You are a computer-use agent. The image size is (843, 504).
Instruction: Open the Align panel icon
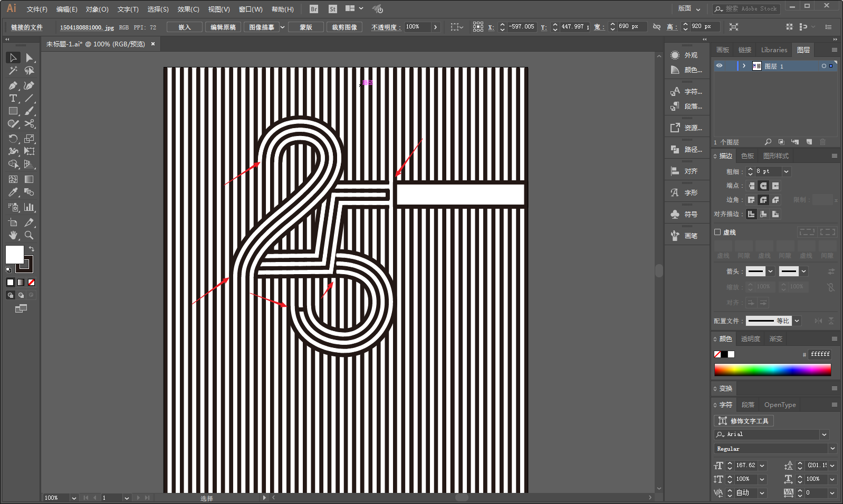(x=675, y=171)
